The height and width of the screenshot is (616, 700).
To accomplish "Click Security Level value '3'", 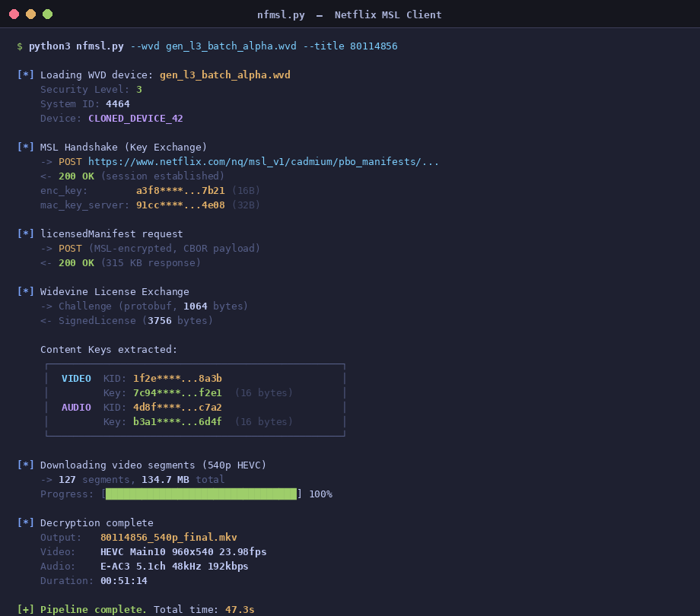I will [138, 90].
